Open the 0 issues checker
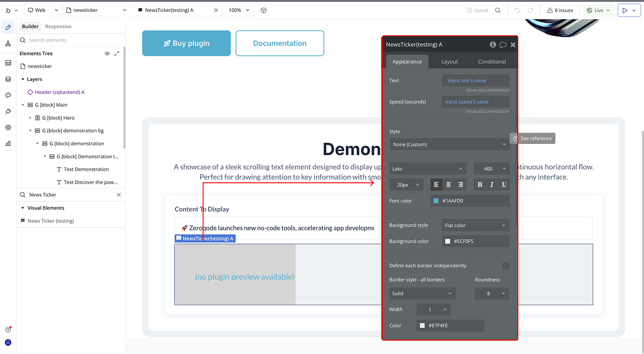644x354 pixels. pyautogui.click(x=560, y=10)
